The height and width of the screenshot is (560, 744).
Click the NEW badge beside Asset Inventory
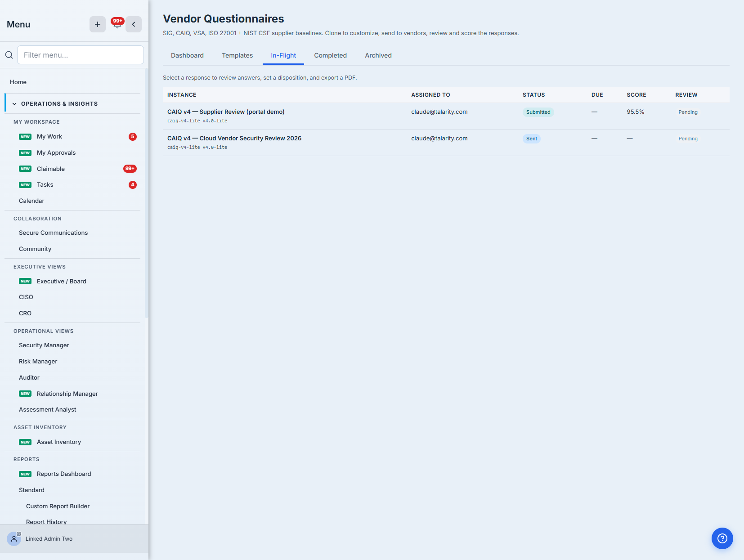pos(25,442)
